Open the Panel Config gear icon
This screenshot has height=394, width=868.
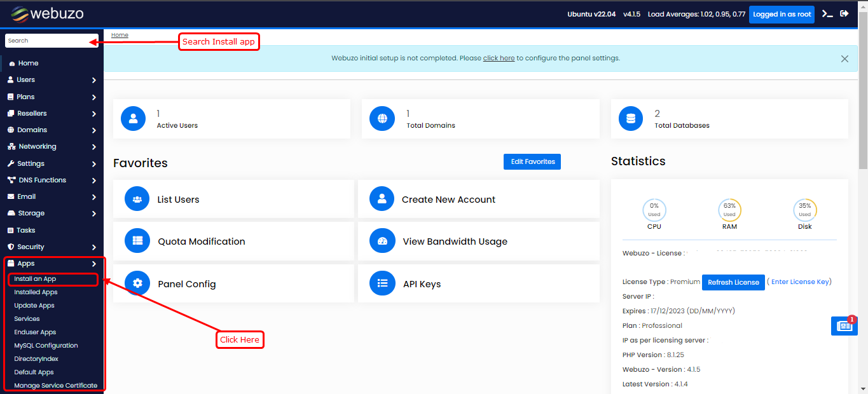pos(137,284)
